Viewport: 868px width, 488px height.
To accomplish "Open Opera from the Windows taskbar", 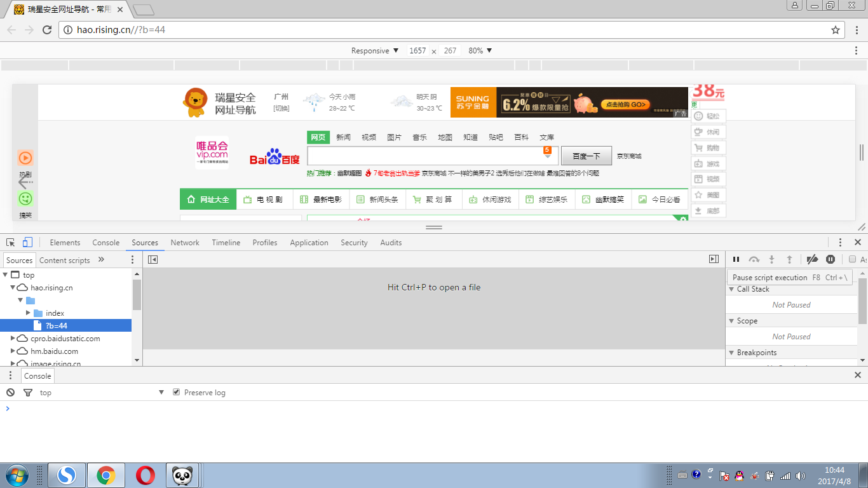I will tap(146, 475).
